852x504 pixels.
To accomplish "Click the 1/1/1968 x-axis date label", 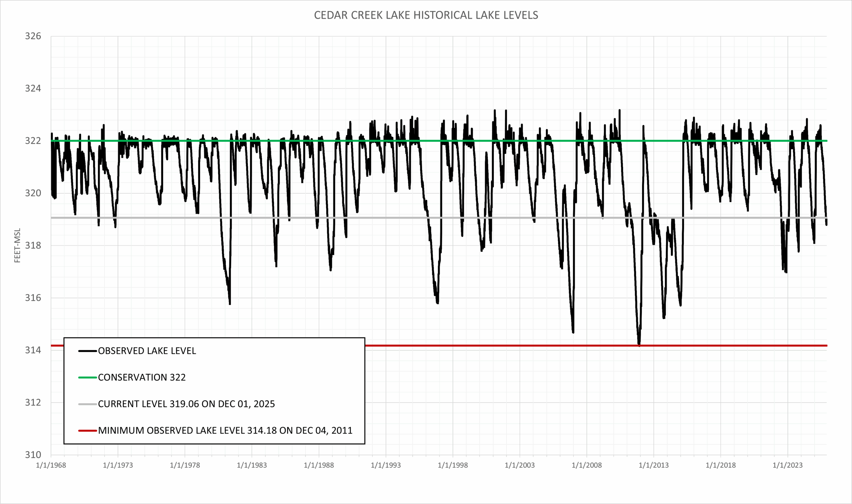I will tap(51, 465).
